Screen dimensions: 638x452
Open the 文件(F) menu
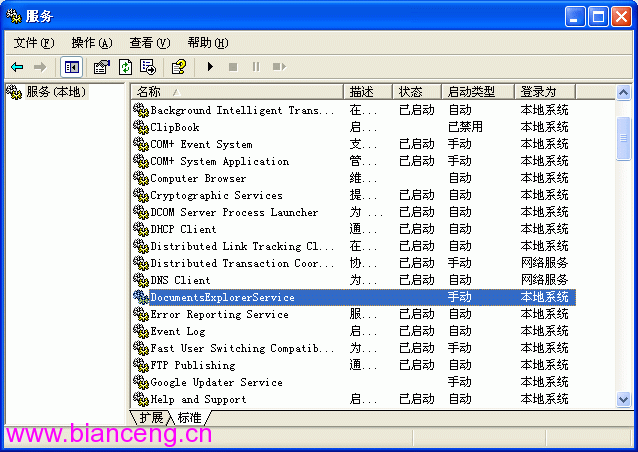[33, 43]
